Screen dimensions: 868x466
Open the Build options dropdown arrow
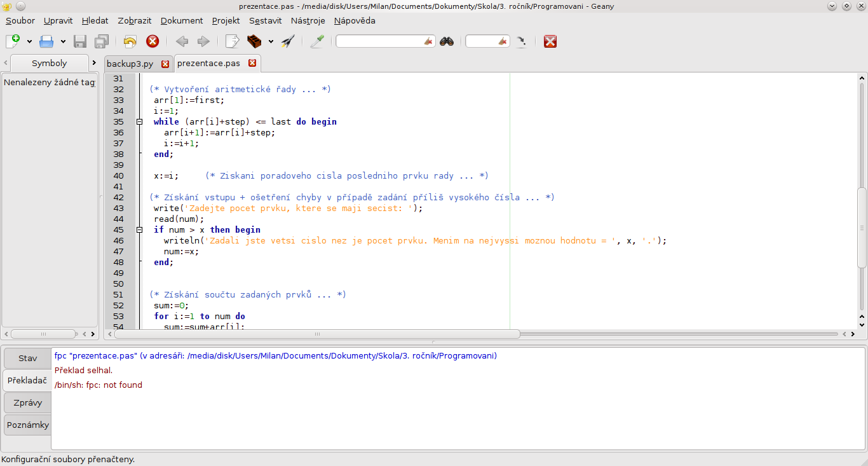pyautogui.click(x=271, y=42)
